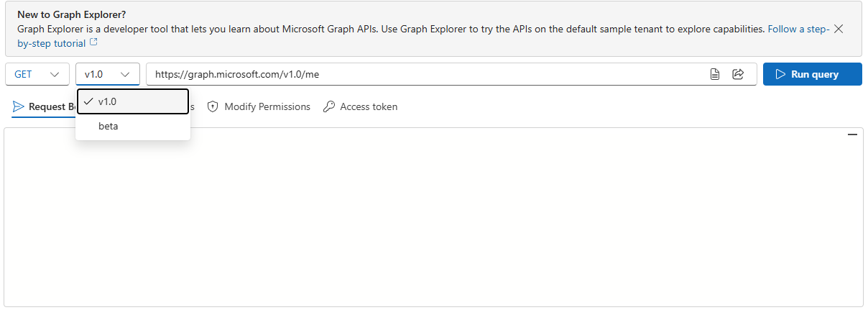
Task: Switch to the Modify Permissions tab
Action: (x=267, y=106)
